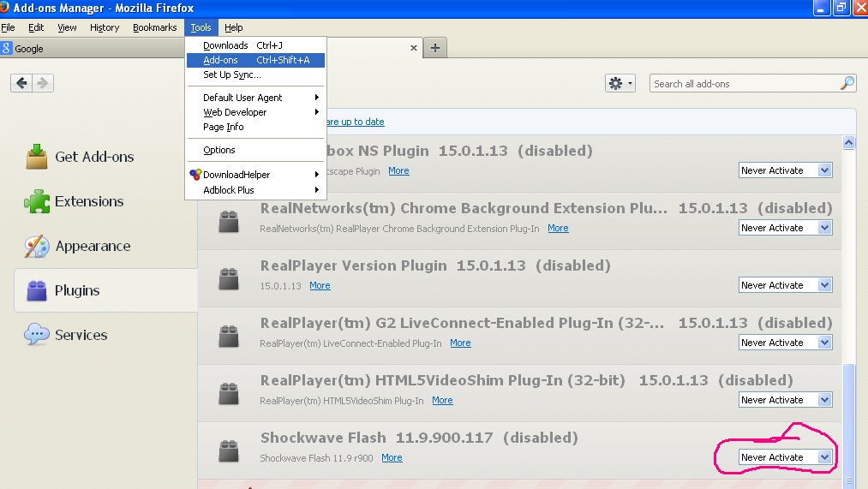The image size is (868, 489).
Task: Close the open Tools menu
Action: point(201,27)
